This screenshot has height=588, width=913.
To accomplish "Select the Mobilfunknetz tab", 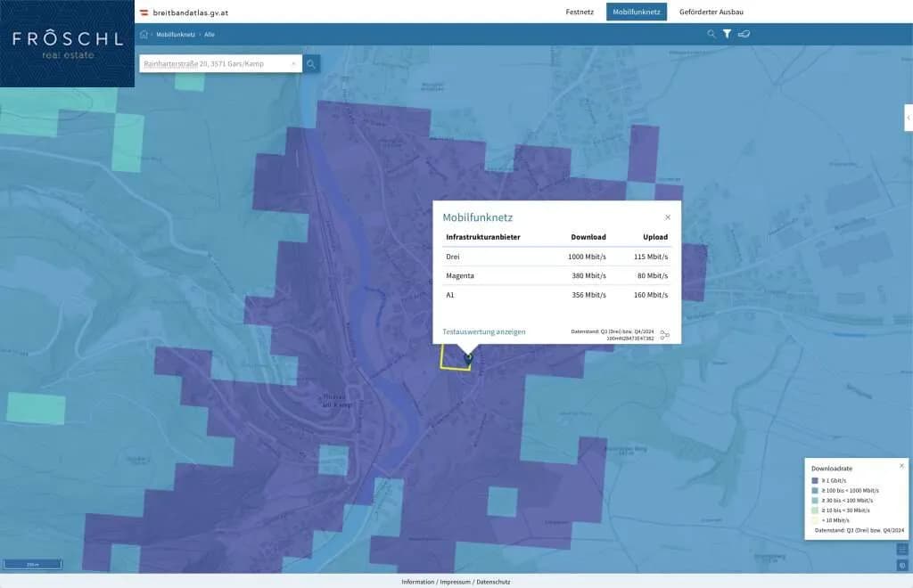I will pos(637,12).
